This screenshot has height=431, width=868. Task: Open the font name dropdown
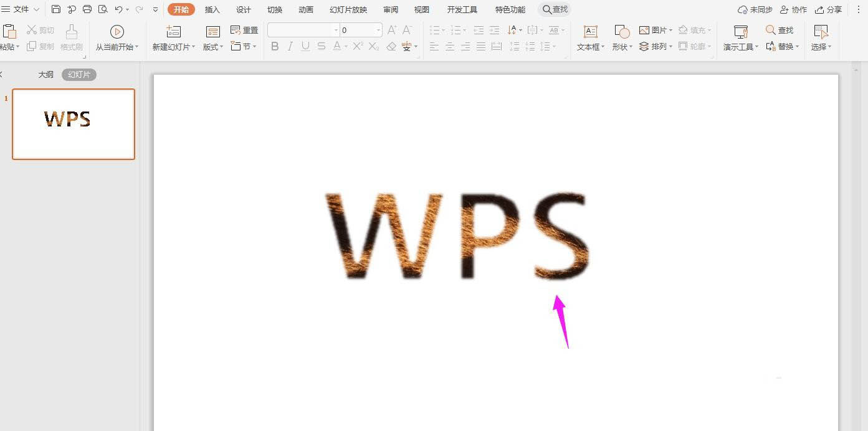pos(336,30)
